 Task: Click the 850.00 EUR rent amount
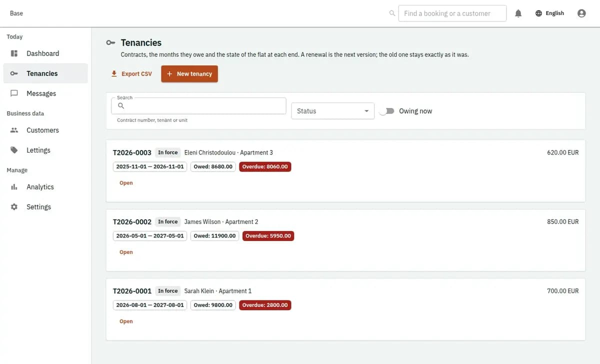point(562,222)
